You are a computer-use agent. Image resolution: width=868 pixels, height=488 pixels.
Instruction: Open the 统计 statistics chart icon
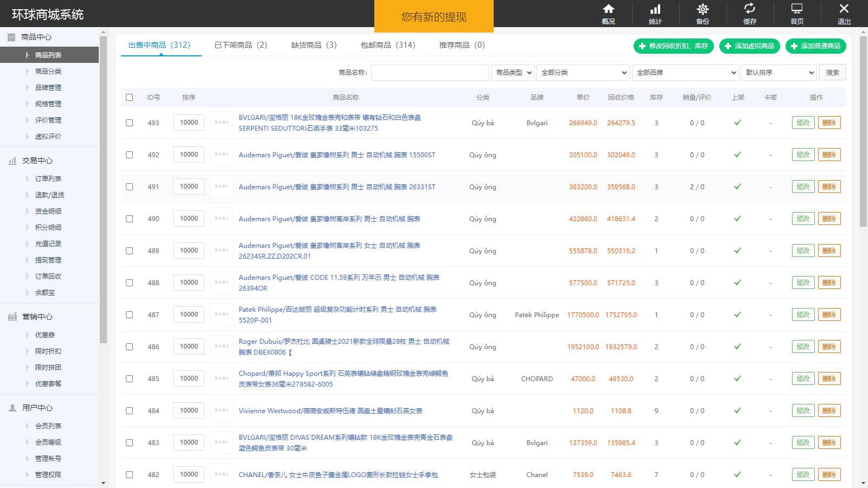pyautogui.click(x=655, y=9)
